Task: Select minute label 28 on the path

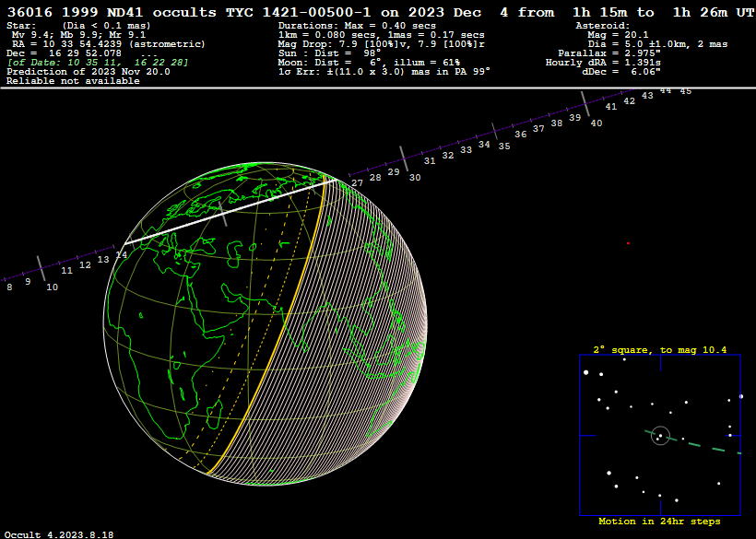Action: coord(375,178)
